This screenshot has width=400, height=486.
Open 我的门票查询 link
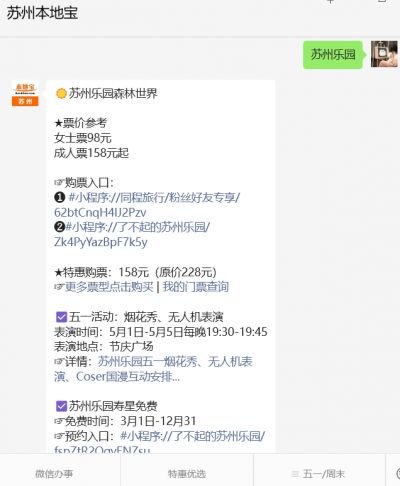[x=196, y=287]
